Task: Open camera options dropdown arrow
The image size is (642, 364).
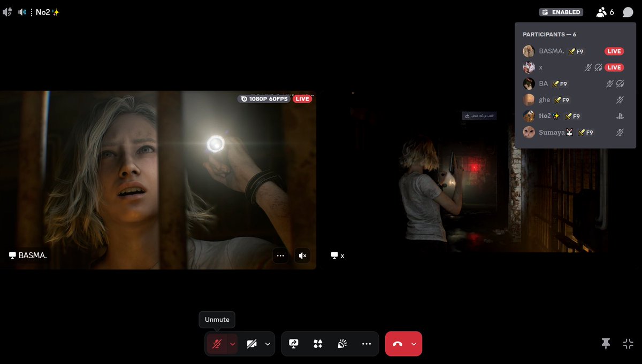Action: click(267, 344)
